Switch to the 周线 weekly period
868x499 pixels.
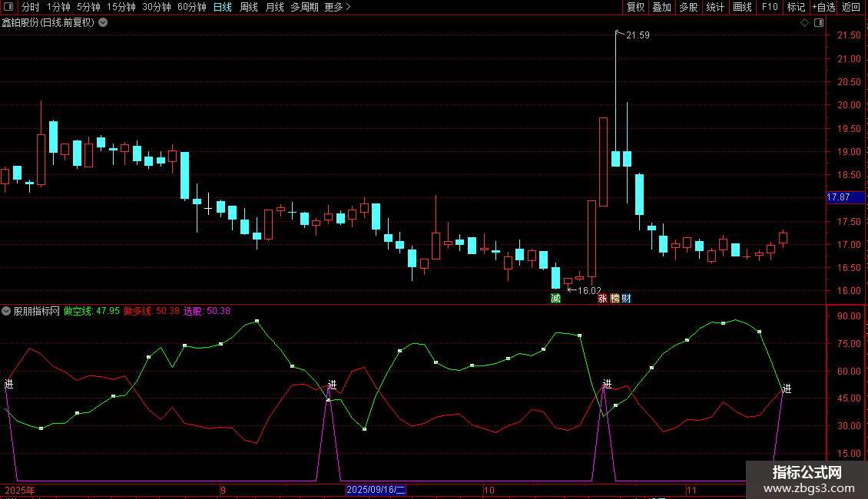click(249, 7)
